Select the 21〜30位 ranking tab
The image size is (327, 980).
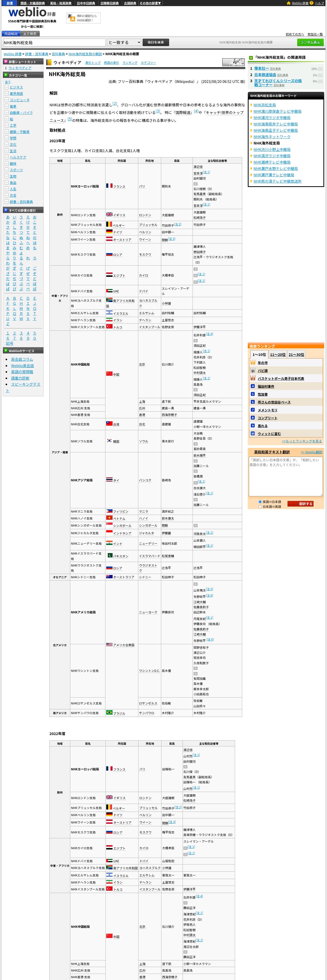point(296,355)
